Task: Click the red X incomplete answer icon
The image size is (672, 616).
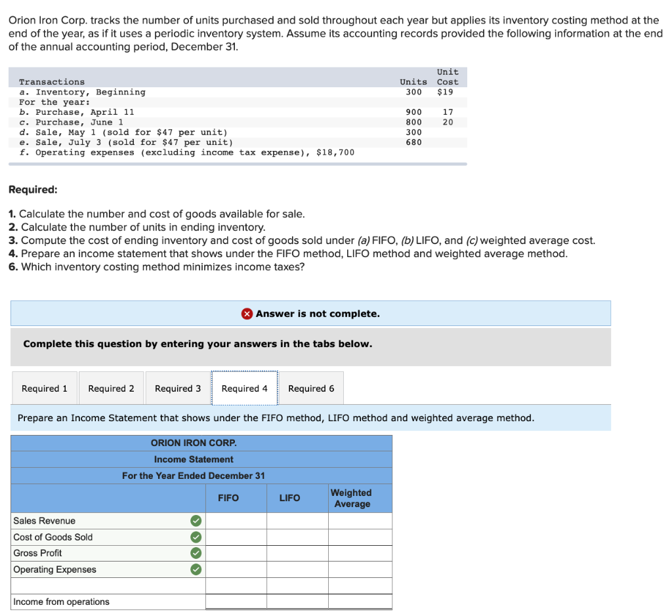Action: click(x=247, y=314)
